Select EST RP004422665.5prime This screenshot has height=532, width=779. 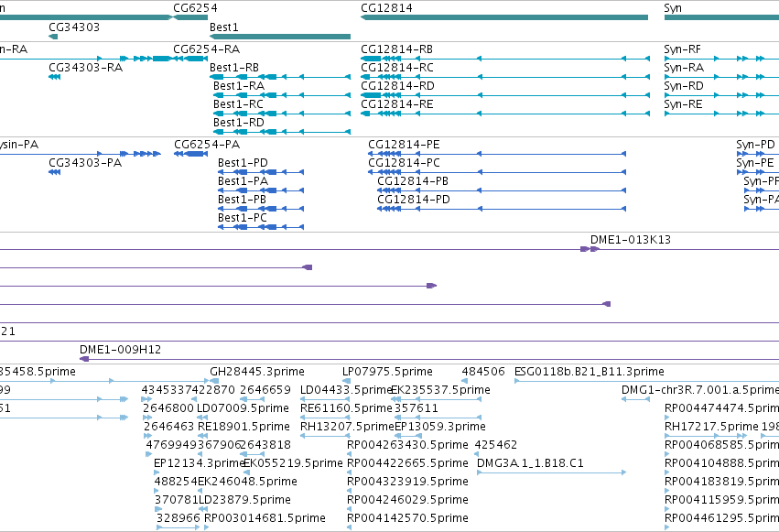[x=407, y=463]
